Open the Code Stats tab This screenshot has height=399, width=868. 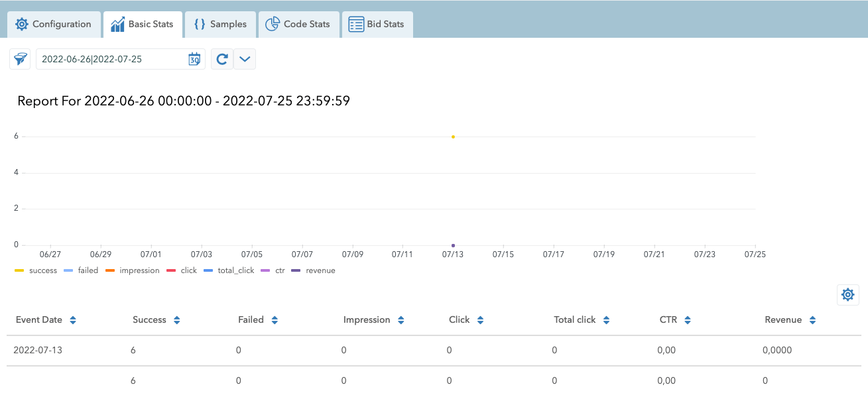tap(298, 25)
